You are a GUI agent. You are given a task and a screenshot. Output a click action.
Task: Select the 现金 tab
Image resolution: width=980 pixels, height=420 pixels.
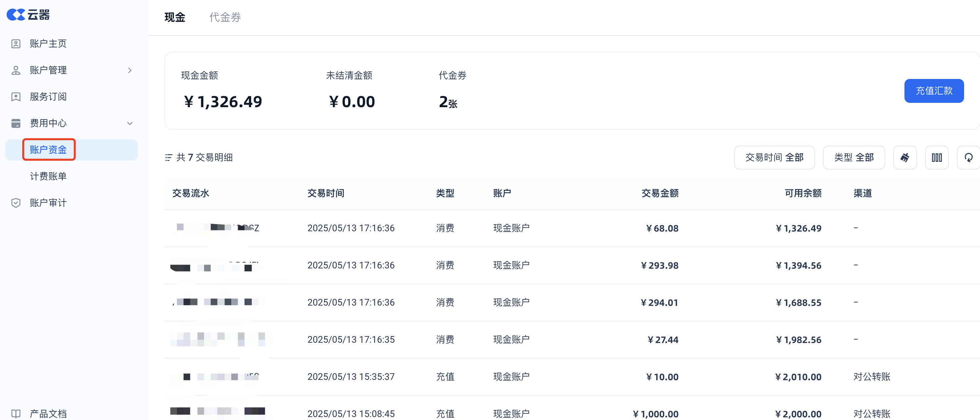tap(175, 17)
